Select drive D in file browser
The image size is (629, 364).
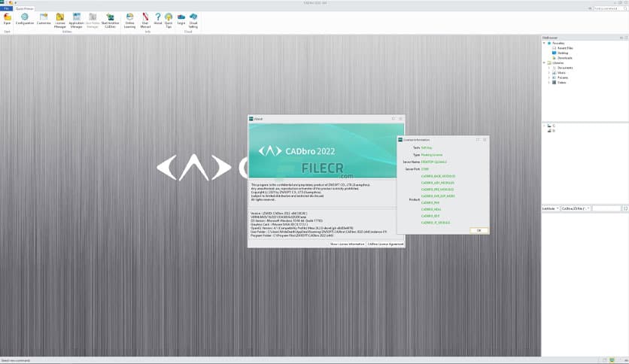(x=552, y=131)
